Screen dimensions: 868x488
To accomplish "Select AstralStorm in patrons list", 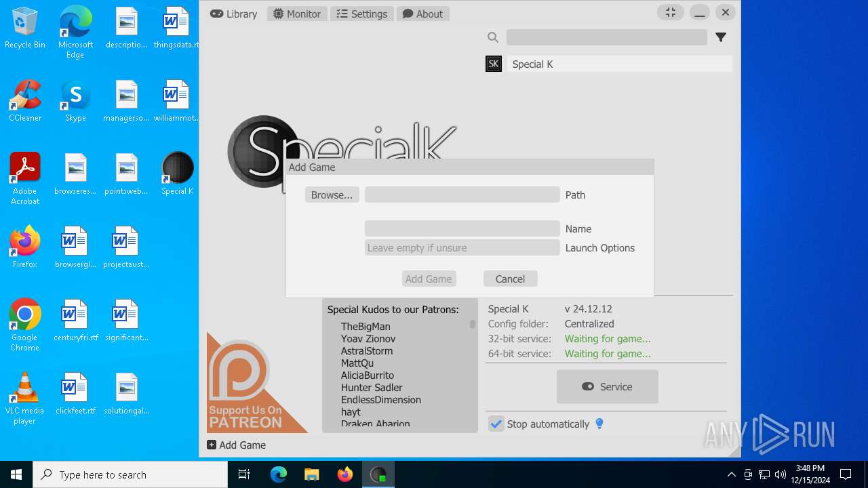I will pyautogui.click(x=367, y=351).
